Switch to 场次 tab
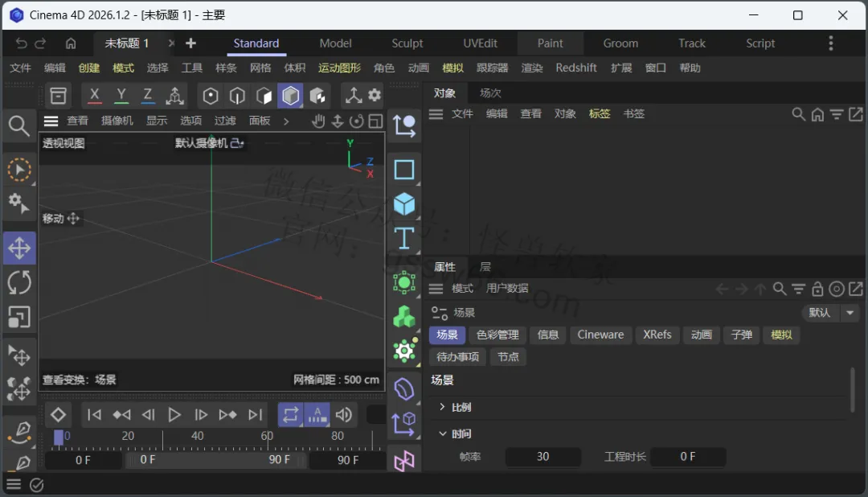 pos(490,93)
